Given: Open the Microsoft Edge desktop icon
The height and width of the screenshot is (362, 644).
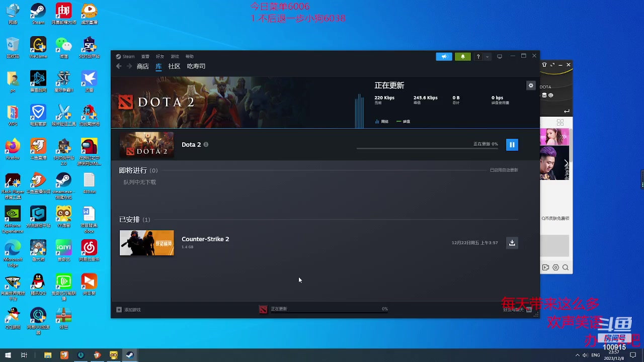Looking at the screenshot, I should pos(13,253).
